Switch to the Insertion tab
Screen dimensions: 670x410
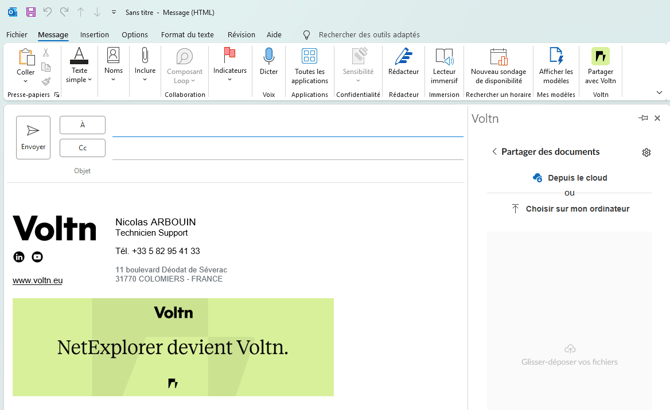tap(94, 35)
